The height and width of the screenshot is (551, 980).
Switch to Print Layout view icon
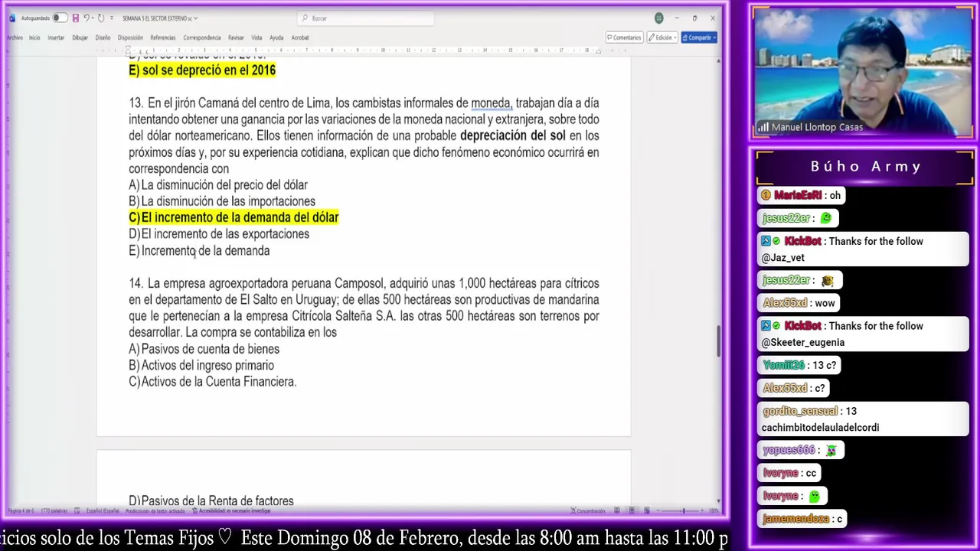click(632, 510)
